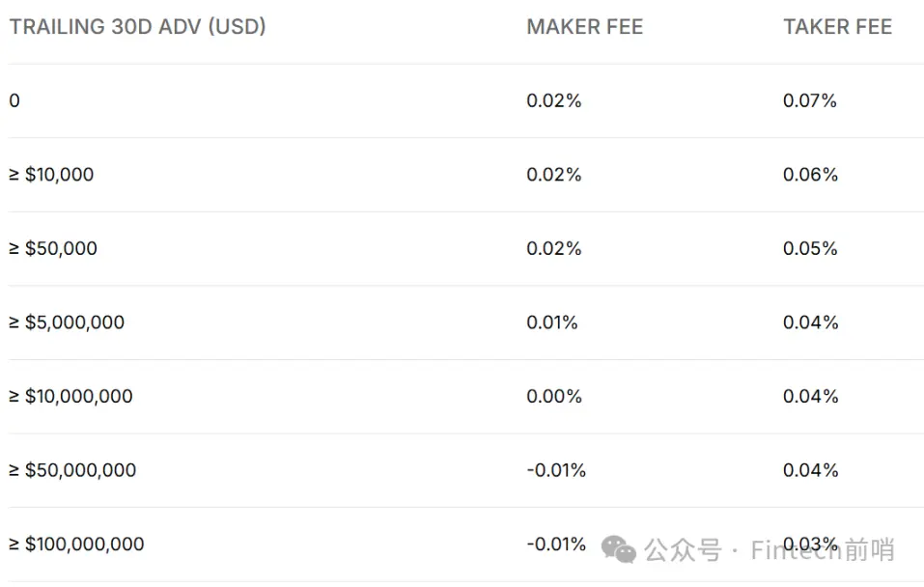Image resolution: width=924 pixels, height=587 pixels.
Task: Select the ≥ $5,000,000 tier row label
Action: pos(68,322)
